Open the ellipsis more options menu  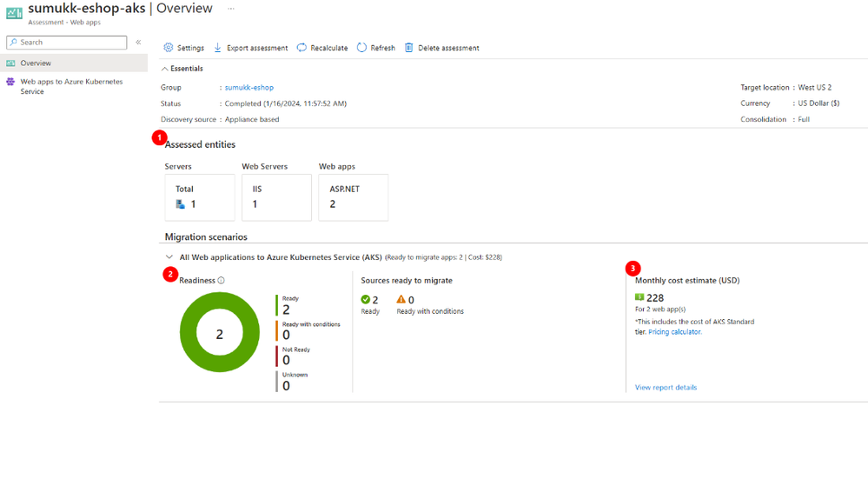[x=231, y=9]
